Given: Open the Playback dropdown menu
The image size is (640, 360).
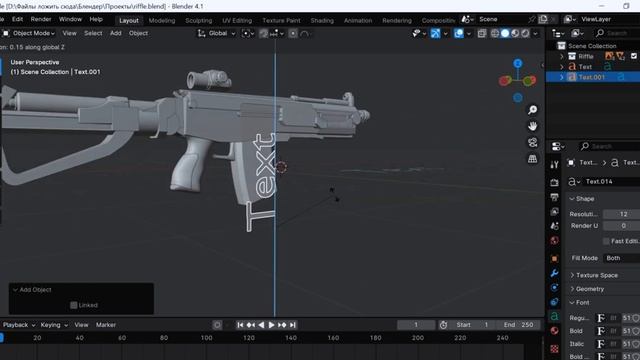Looking at the screenshot, I should pyautogui.click(x=19, y=325).
